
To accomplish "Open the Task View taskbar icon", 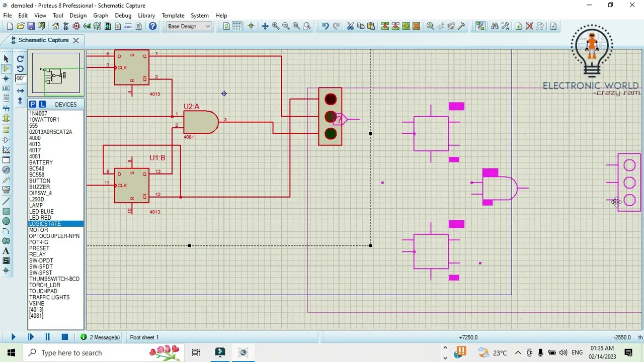I will pyautogui.click(x=196, y=352).
